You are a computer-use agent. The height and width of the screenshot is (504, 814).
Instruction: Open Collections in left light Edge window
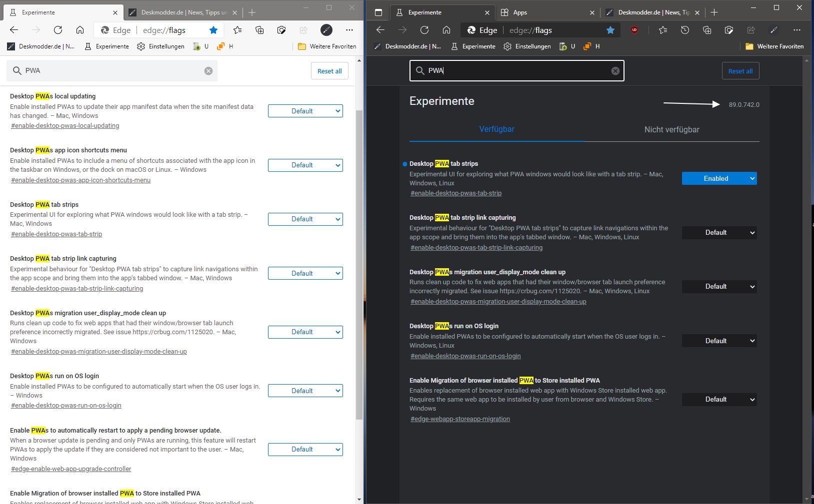pyautogui.click(x=259, y=30)
